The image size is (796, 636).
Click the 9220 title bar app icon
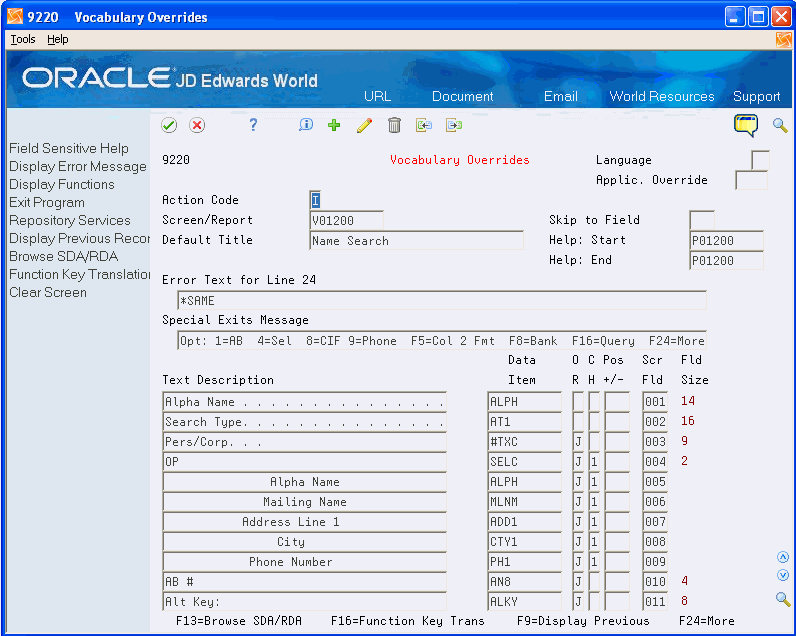tap(15, 17)
